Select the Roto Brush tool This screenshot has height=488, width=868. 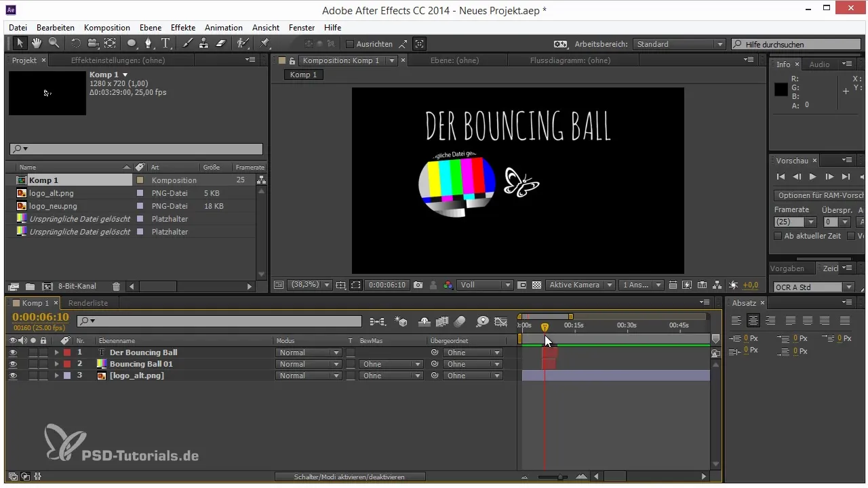click(243, 43)
